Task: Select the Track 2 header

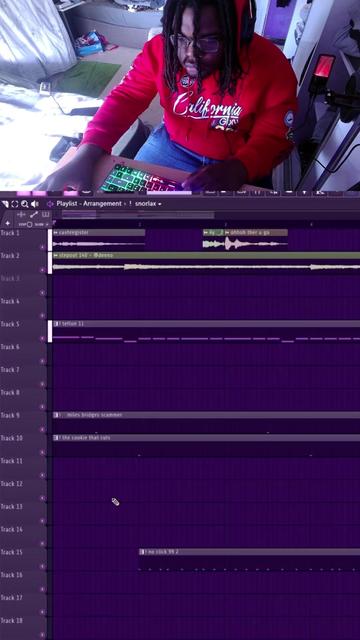Action: pyautogui.click(x=23, y=262)
